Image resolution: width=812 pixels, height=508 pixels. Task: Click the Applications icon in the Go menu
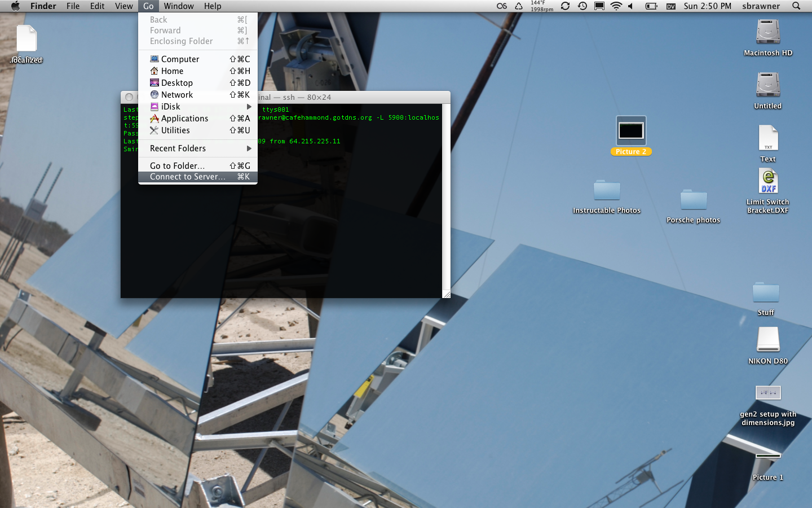tap(155, 118)
